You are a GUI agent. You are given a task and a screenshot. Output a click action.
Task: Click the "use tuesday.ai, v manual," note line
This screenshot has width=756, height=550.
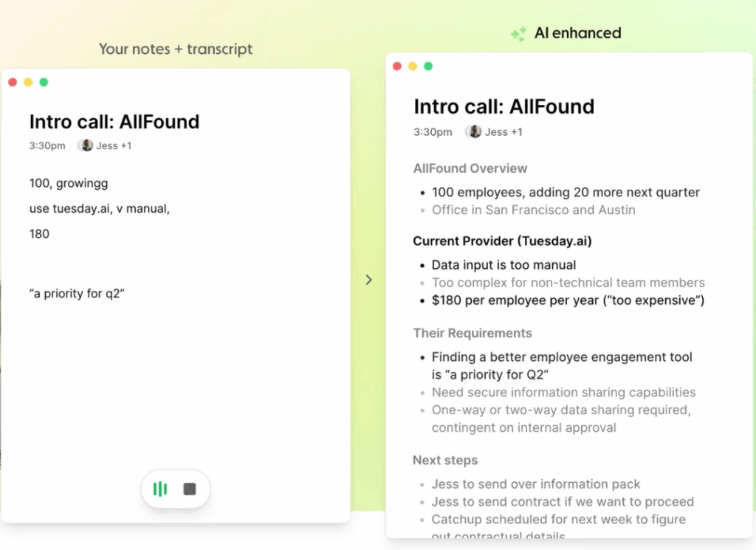[x=100, y=208]
